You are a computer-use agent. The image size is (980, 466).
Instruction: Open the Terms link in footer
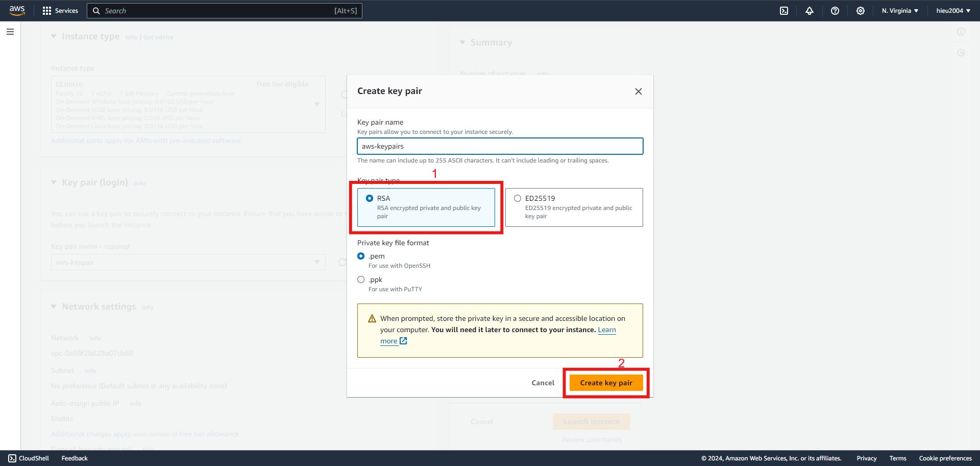[x=898, y=458]
